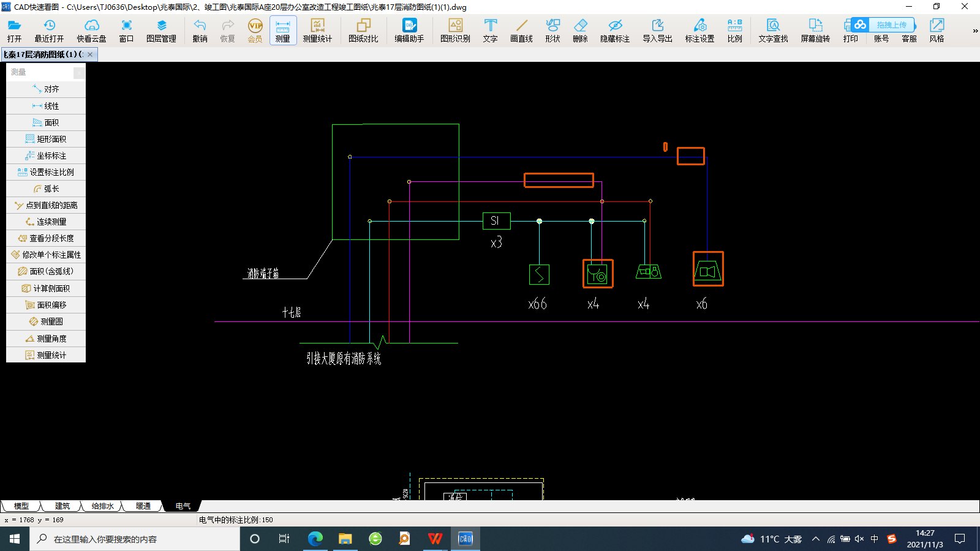The image size is (980, 551).
Task: Select the 文字 text tool
Action: [490, 30]
